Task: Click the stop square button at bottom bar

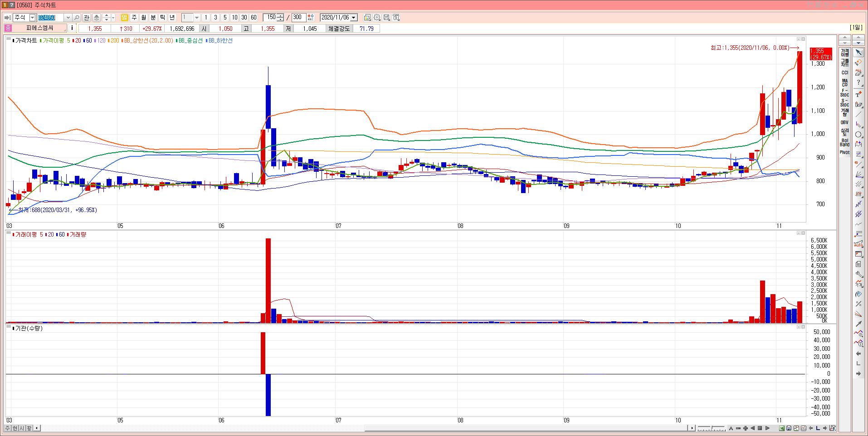Action: [x=760, y=428]
